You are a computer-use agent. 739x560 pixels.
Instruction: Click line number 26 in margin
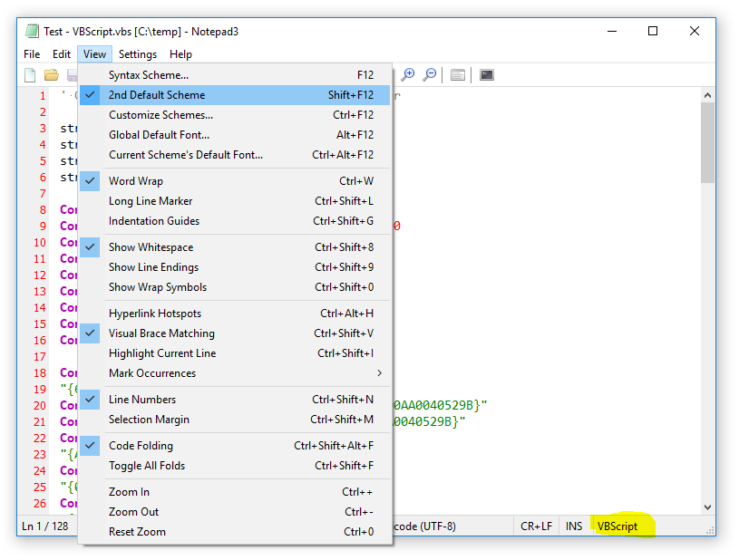(40, 504)
